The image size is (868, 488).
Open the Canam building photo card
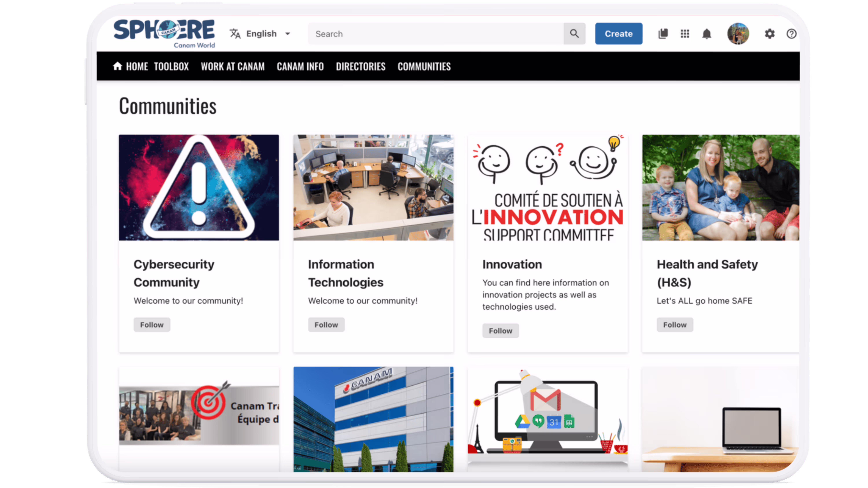click(x=373, y=419)
